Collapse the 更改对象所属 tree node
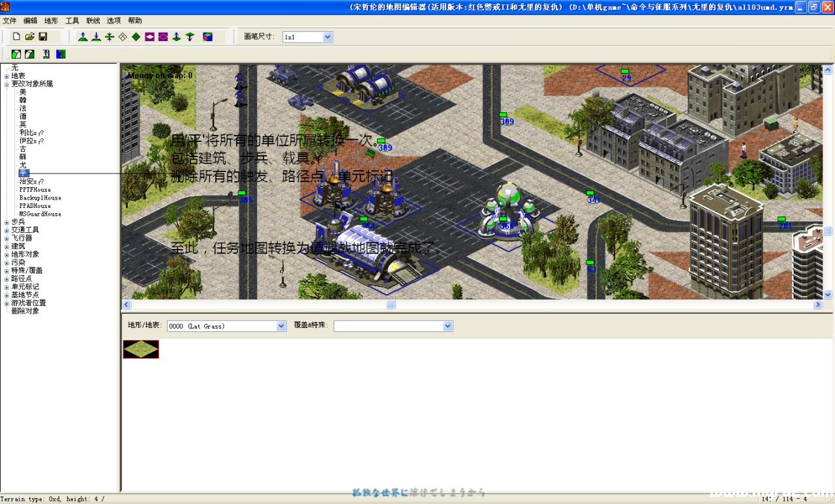This screenshot has width=835, height=504. (7, 84)
